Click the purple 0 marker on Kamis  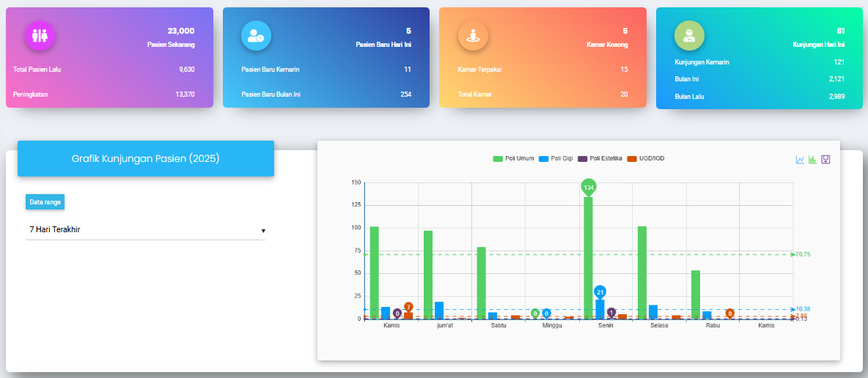397,314
